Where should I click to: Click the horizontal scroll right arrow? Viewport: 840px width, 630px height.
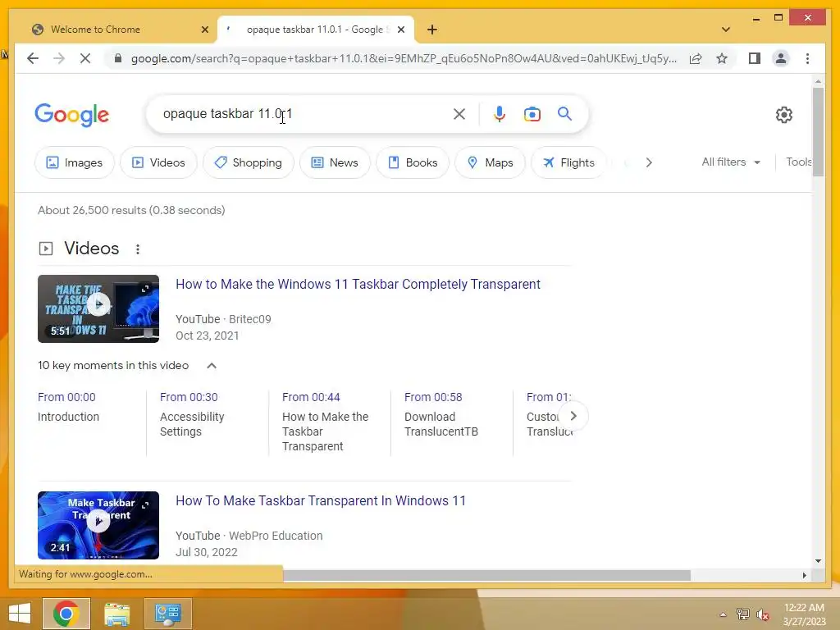(x=804, y=575)
